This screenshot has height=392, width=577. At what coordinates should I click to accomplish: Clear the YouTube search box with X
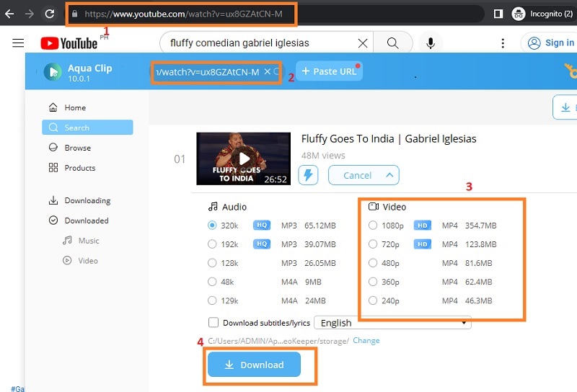pyautogui.click(x=363, y=43)
